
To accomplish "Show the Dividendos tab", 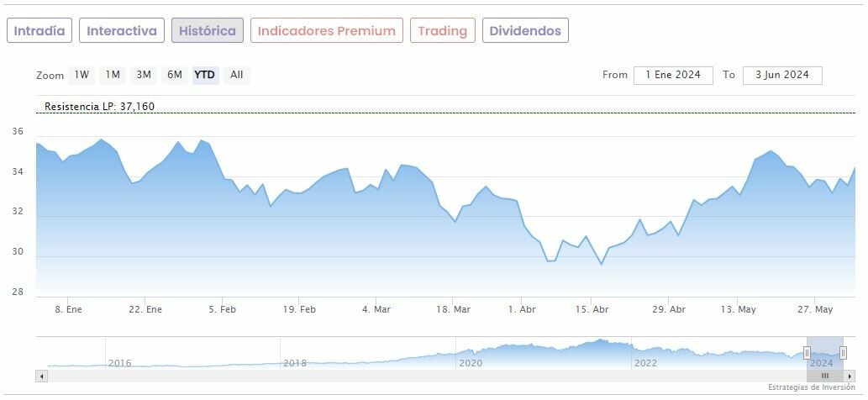I will 525,31.
